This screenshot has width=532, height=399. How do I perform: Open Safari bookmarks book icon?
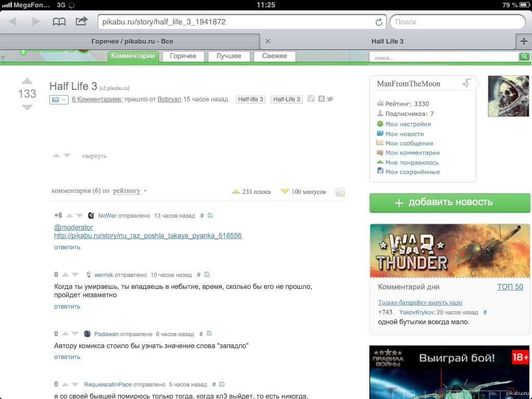(x=59, y=22)
